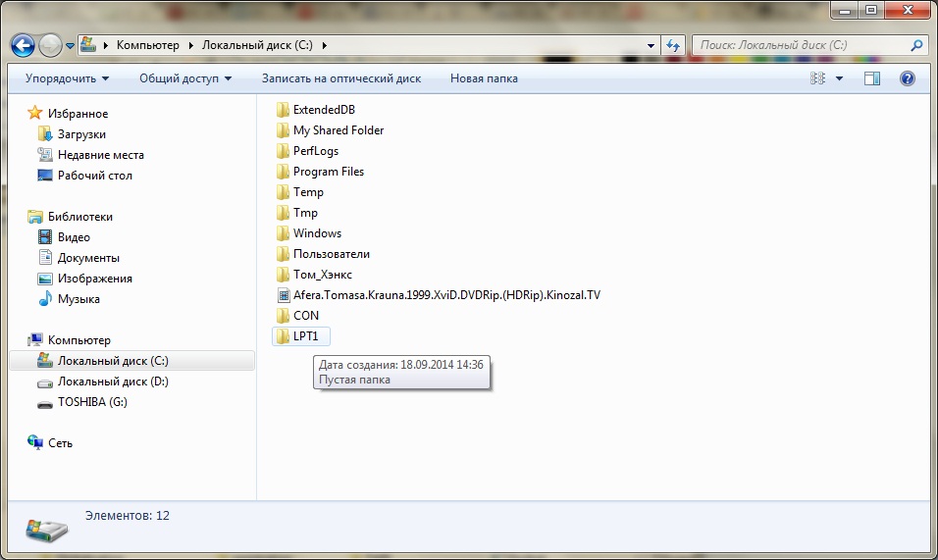Image resolution: width=938 pixels, height=560 pixels.
Task: Open Help with the question mark icon
Action: click(x=908, y=78)
